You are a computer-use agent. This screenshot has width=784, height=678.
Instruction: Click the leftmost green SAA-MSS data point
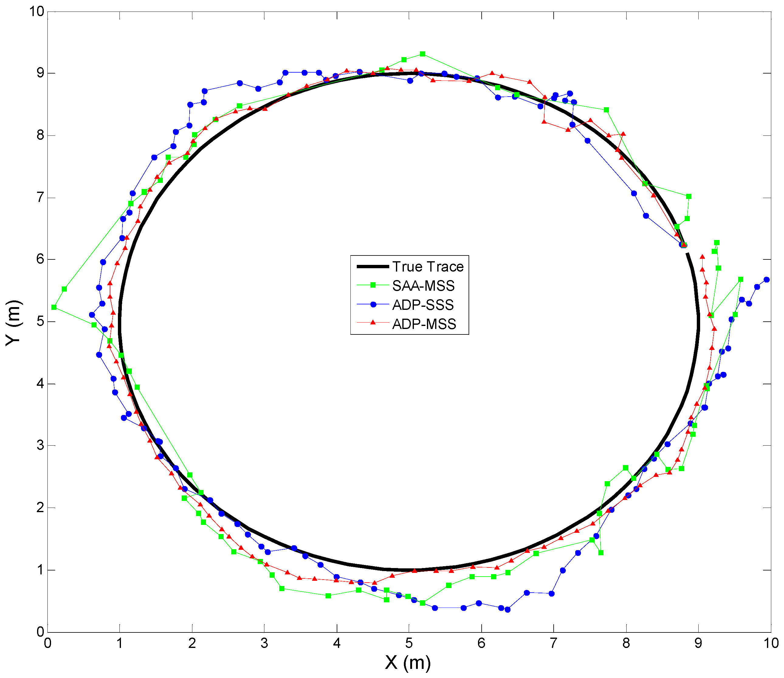pyautogui.click(x=54, y=307)
